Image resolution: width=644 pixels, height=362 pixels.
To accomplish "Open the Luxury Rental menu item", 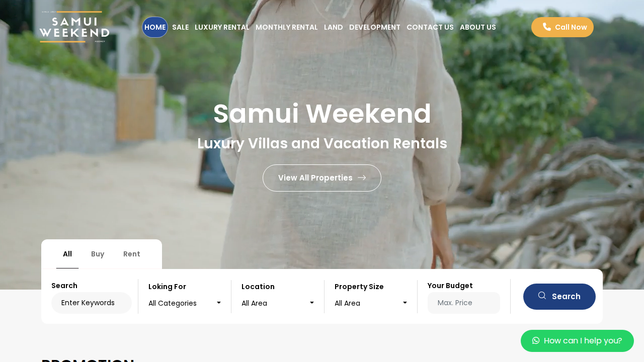I will click(222, 27).
